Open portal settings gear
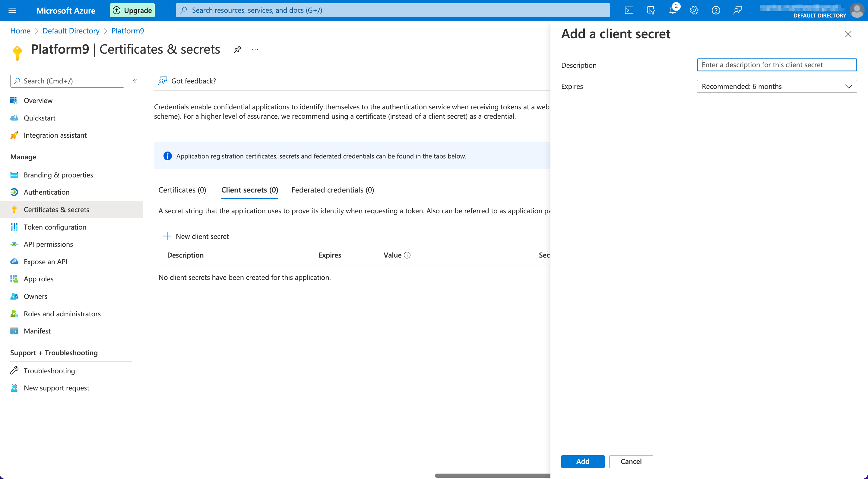Image resolution: width=868 pixels, height=479 pixels. 694,11
